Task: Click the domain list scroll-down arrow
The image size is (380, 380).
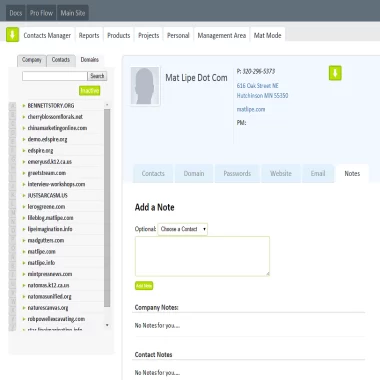Action: tap(107, 325)
